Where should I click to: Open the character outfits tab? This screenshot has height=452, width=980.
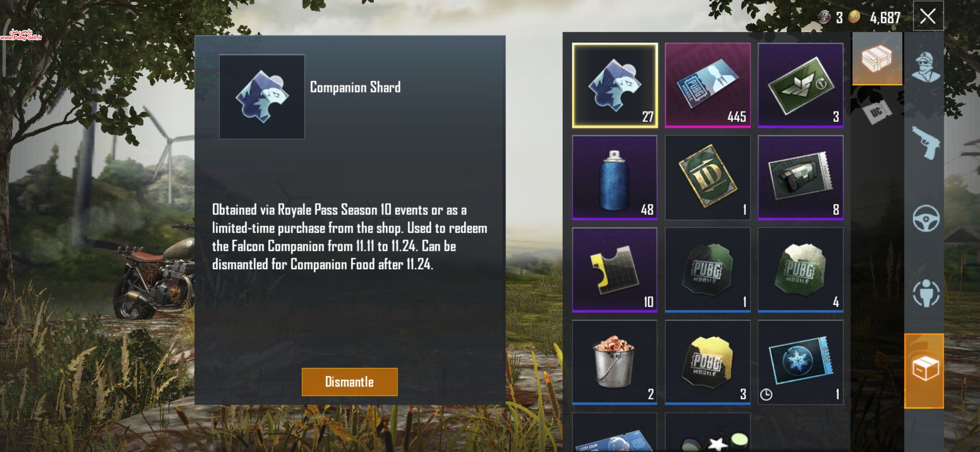(x=925, y=67)
